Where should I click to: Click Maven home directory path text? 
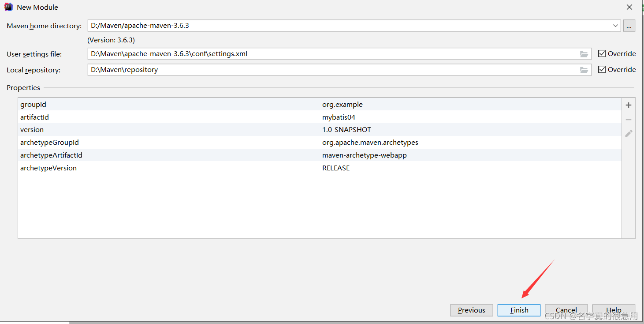point(140,26)
